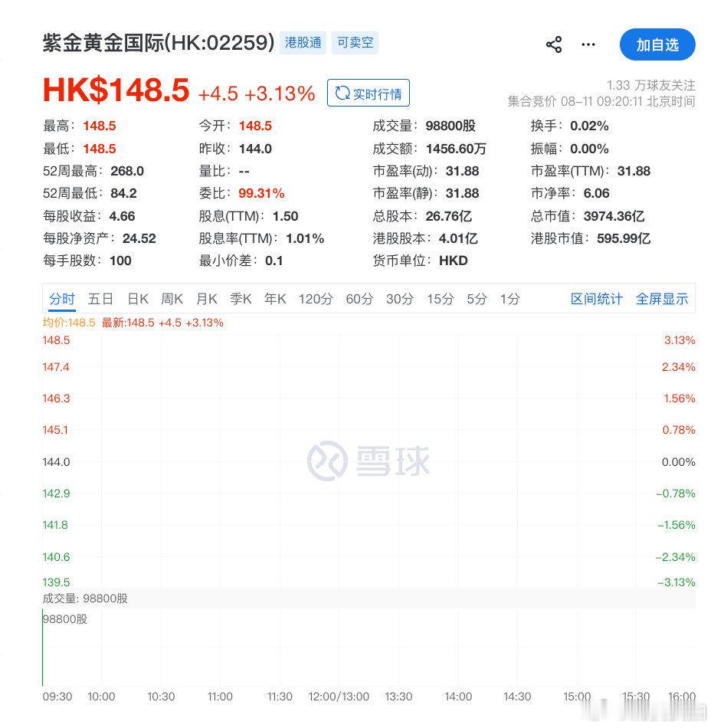Click the green volume bar at 09:30

43,648
